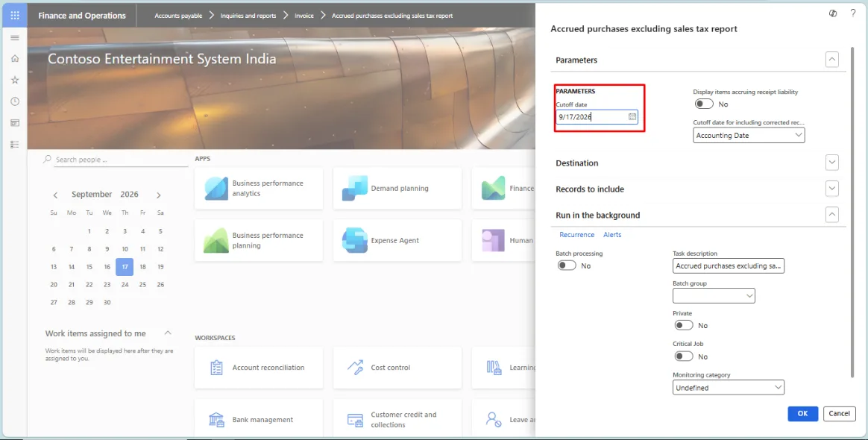The width and height of the screenshot is (868, 440).
Task: Open the Expense Agent app tile
Action: pyautogui.click(x=397, y=240)
